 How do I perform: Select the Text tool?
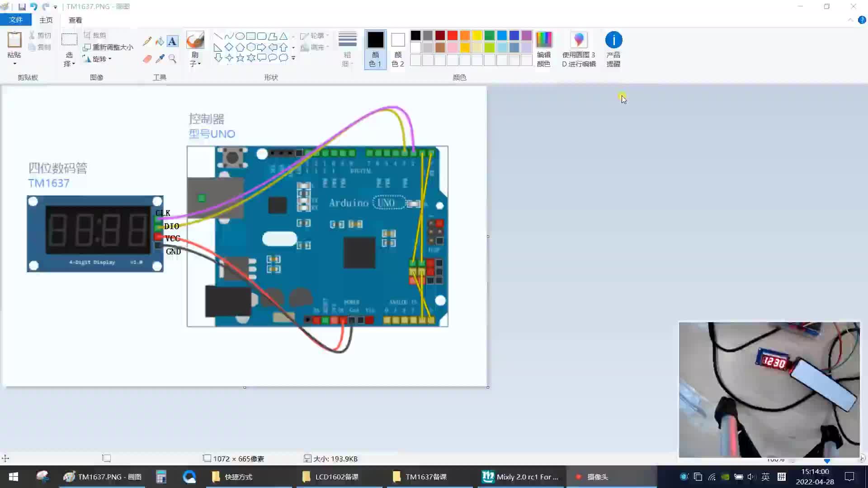click(x=172, y=41)
